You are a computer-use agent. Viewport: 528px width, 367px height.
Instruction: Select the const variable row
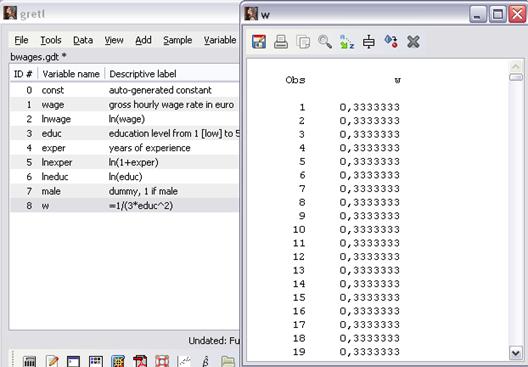(124, 90)
